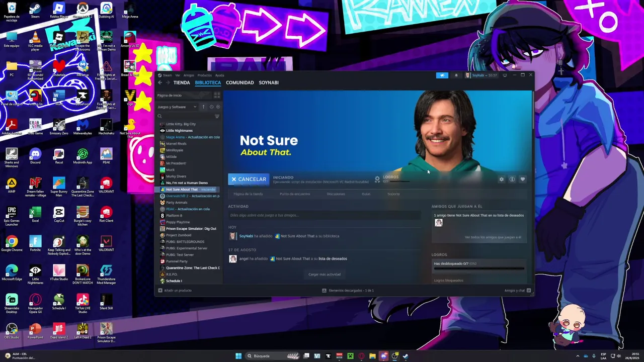Select Overwatch 2 in library
This screenshot has width=644, height=362.
tap(189, 196)
